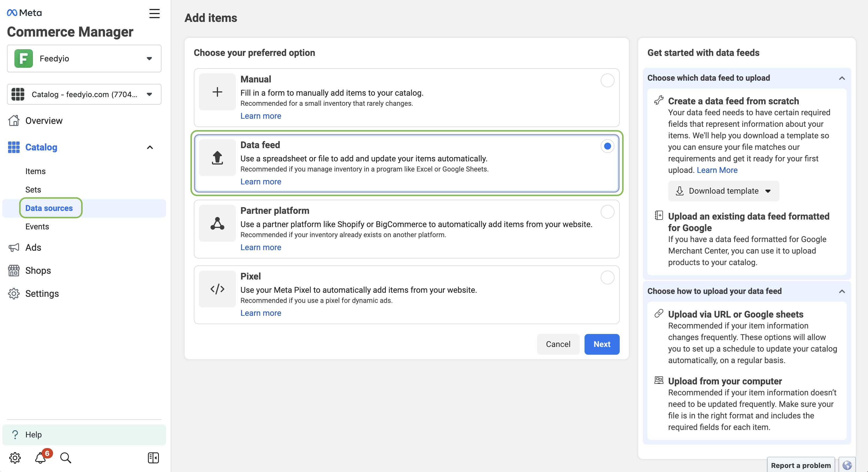Image resolution: width=868 pixels, height=472 pixels.
Task: Click the link icon beside Upload via URL
Action: [x=659, y=314]
